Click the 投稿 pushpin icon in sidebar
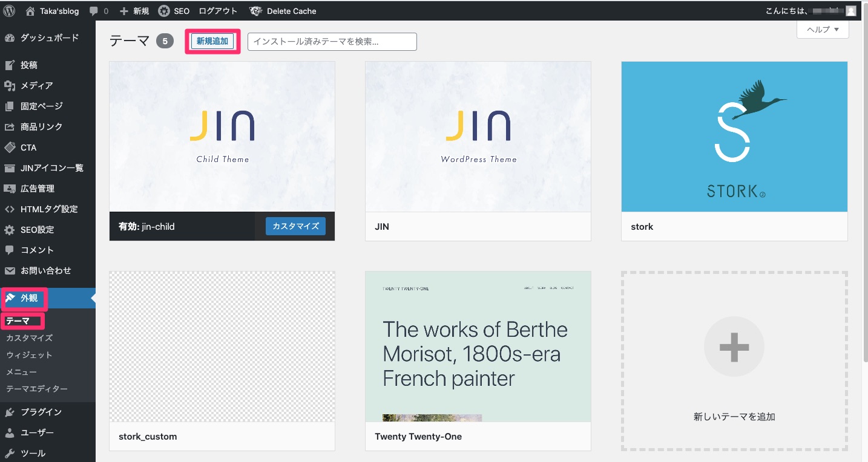The image size is (868, 462). (9, 65)
